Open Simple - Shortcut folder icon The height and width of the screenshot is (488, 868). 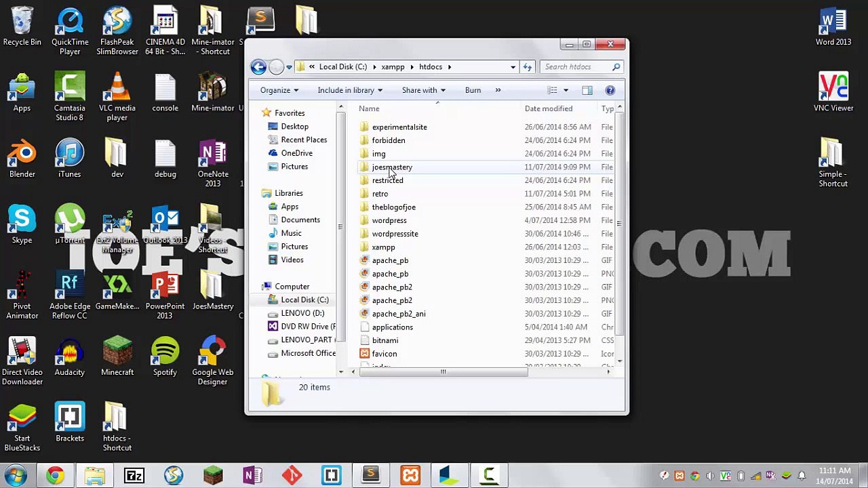coord(832,163)
